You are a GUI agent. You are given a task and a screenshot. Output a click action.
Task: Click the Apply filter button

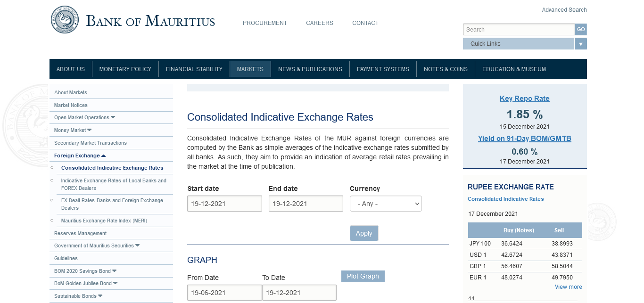[363, 233]
